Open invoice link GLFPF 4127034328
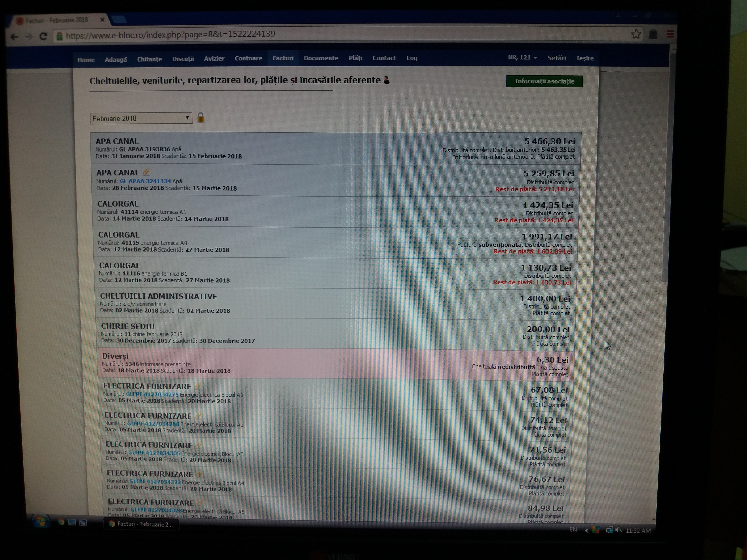The height and width of the screenshot is (560, 747). (x=156, y=510)
